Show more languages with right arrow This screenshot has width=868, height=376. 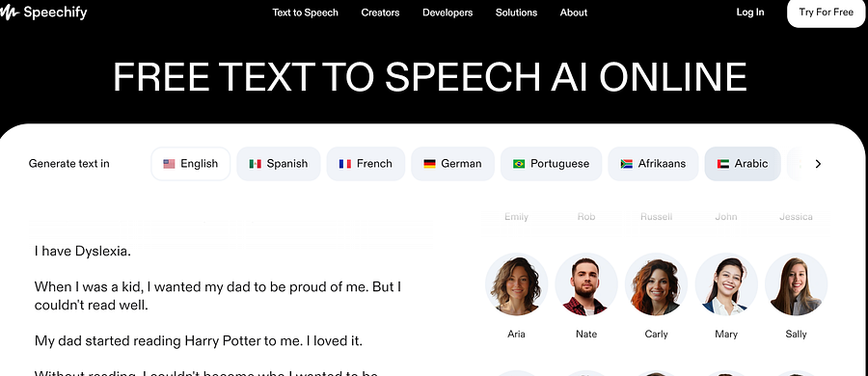click(x=818, y=164)
